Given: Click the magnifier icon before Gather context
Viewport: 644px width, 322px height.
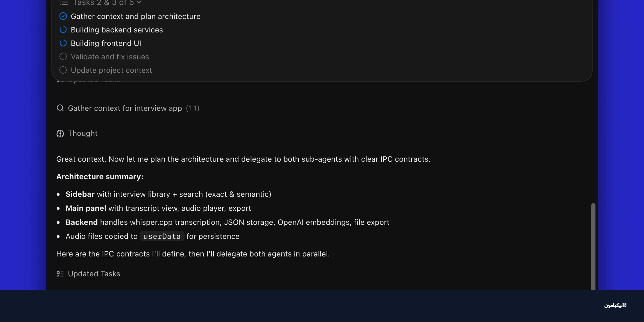Looking at the screenshot, I should pos(60,108).
